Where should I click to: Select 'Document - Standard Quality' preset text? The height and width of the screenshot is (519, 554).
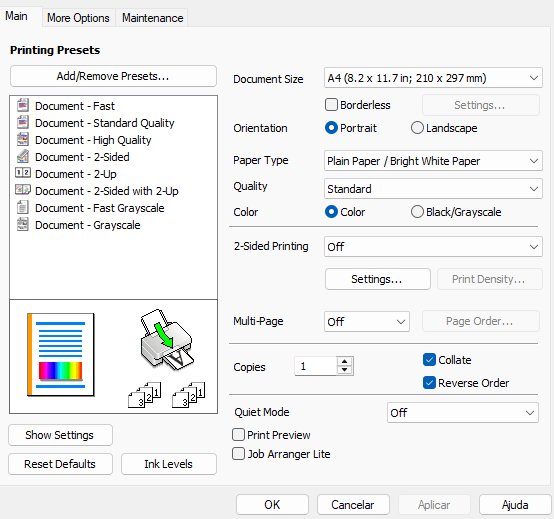point(105,123)
